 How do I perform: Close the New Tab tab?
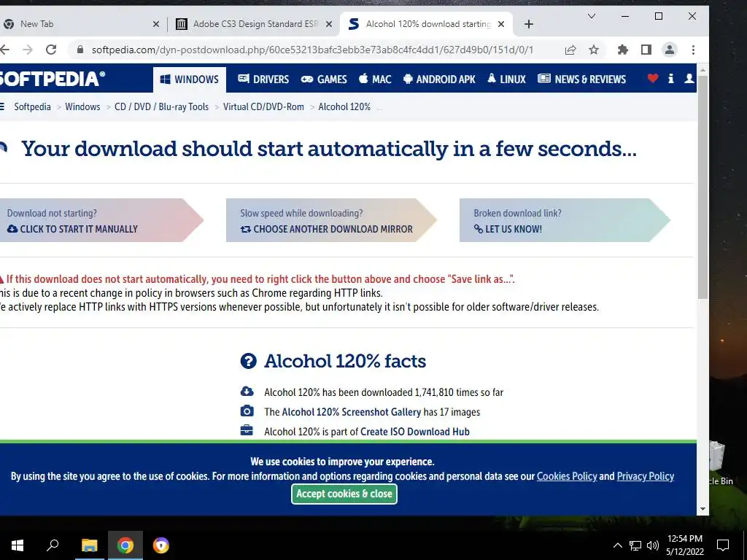coord(156,24)
